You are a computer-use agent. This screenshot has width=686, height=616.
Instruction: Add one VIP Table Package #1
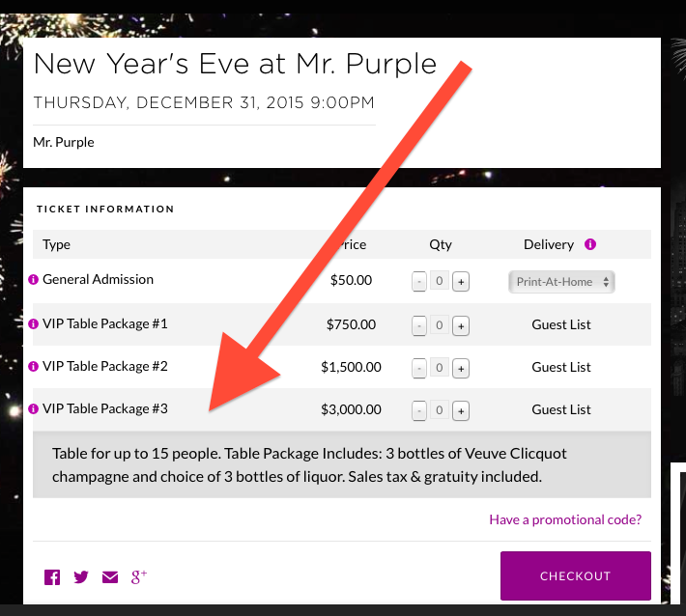click(x=462, y=325)
